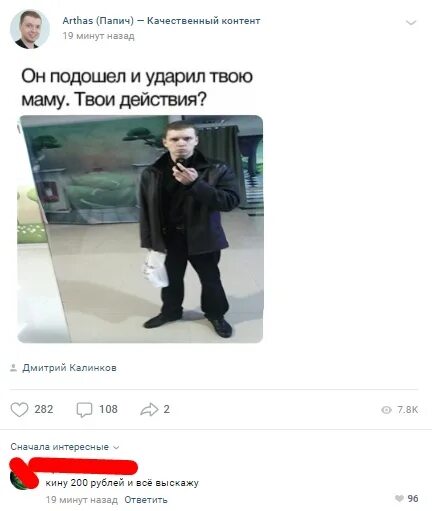Click Ответить to reply to the comment
The width and height of the screenshot is (432, 511).
point(146,500)
